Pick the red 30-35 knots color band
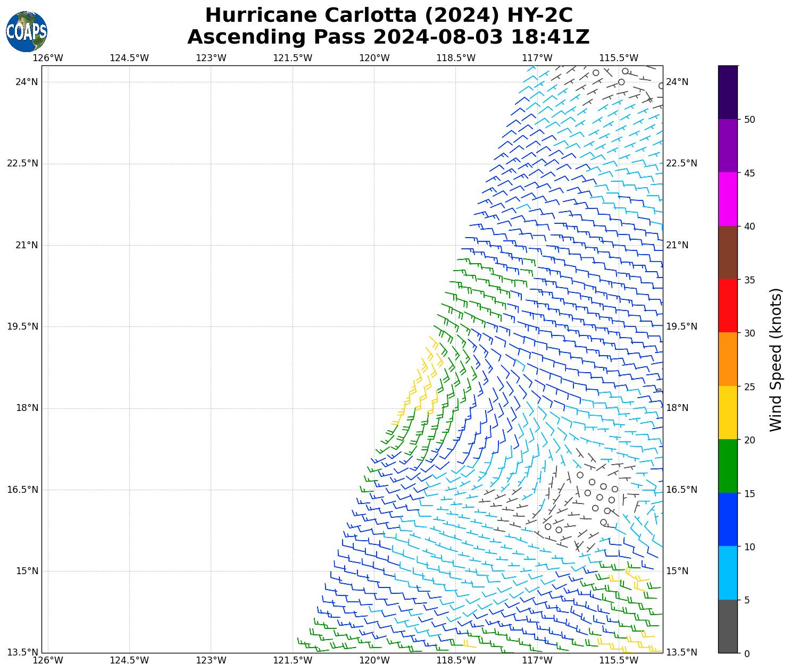Image resolution: width=791 pixels, height=672 pixels. pyautogui.click(x=727, y=306)
